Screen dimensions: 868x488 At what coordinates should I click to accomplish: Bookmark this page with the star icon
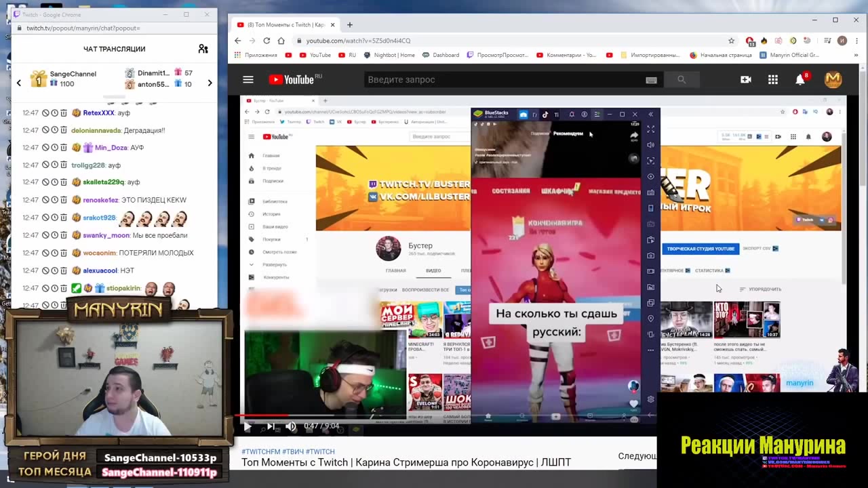731,41
